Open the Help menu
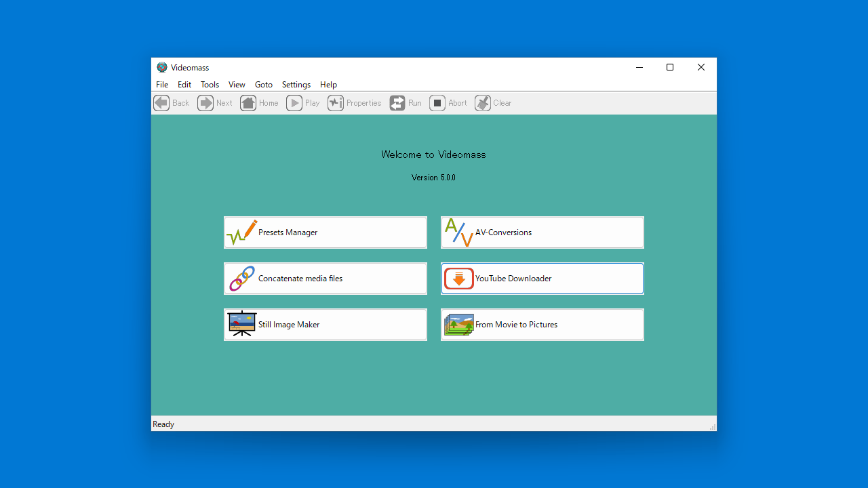Viewport: 868px width, 488px height. 328,85
